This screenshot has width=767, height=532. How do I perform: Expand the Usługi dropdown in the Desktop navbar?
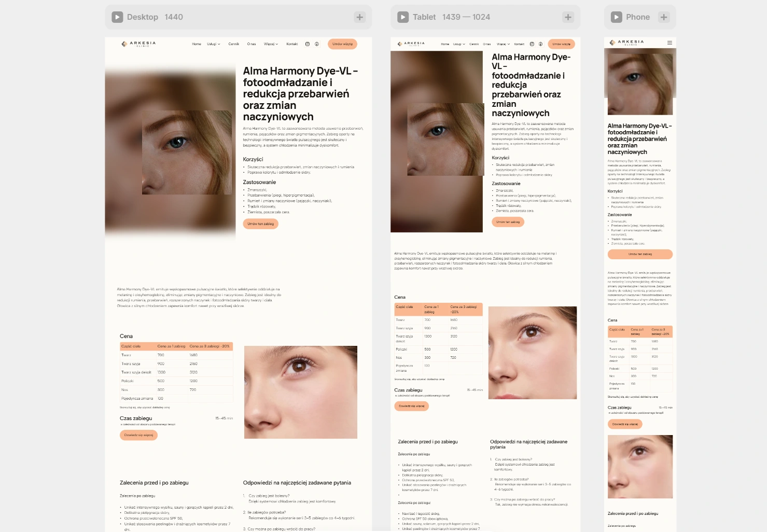click(x=214, y=44)
